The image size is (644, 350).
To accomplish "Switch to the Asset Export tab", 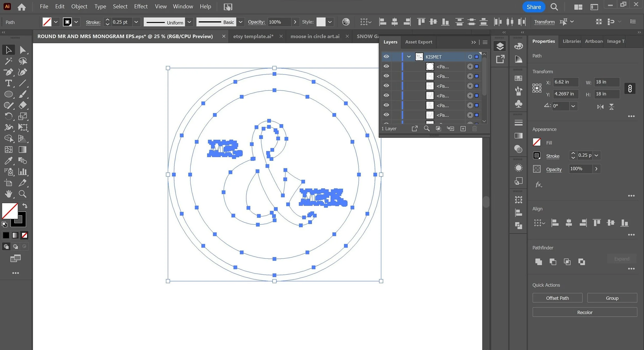I will [x=419, y=42].
